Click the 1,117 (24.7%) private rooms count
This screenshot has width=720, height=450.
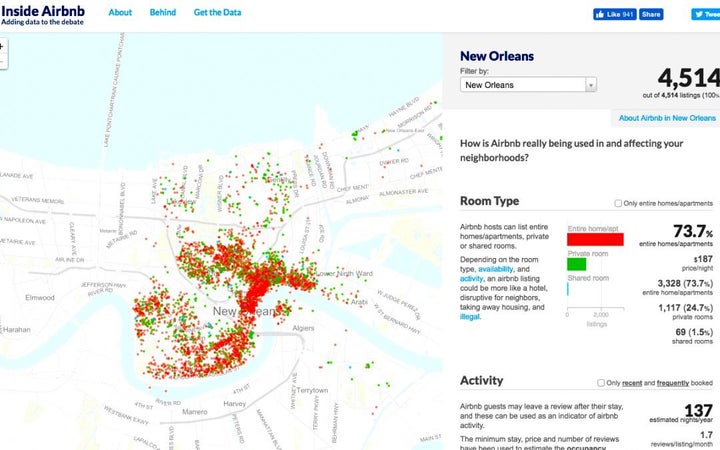[685, 308]
